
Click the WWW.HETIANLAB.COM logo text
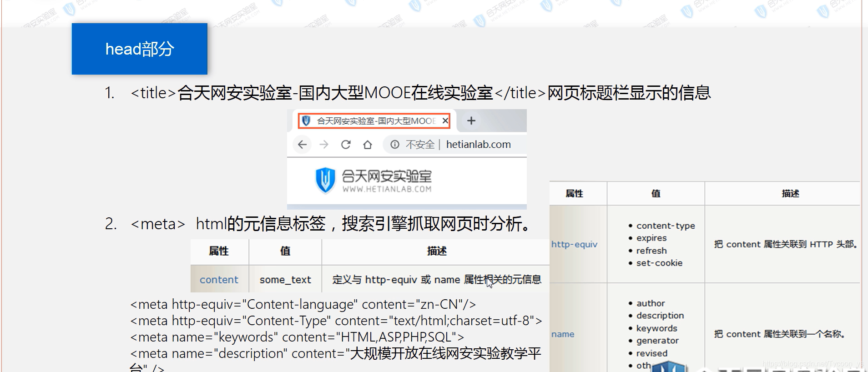coord(387,189)
